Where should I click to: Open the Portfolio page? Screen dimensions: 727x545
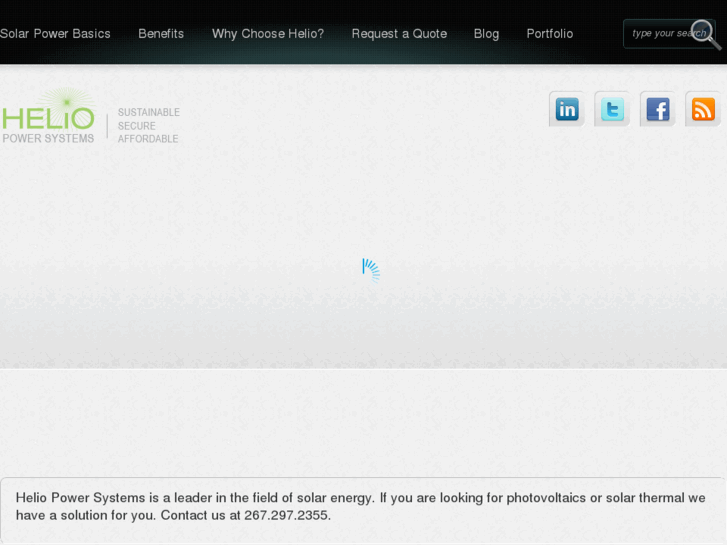point(550,34)
